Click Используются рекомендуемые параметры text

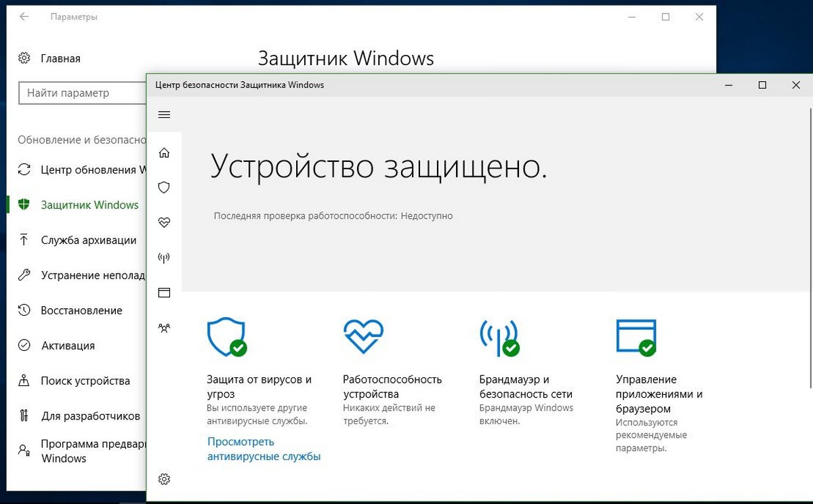(651, 436)
